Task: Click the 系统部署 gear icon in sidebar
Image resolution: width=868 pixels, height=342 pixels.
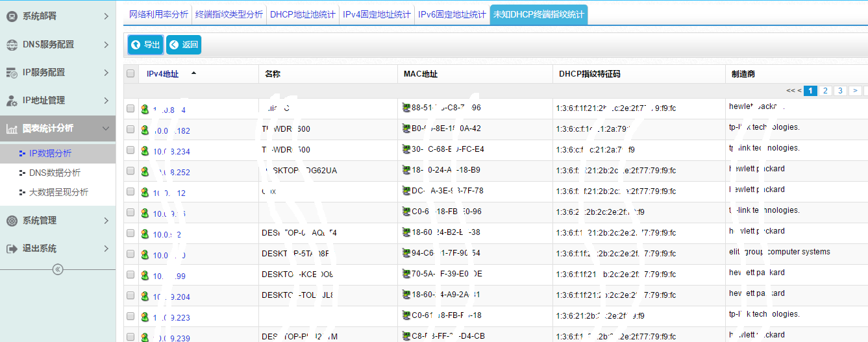Action: tap(12, 16)
